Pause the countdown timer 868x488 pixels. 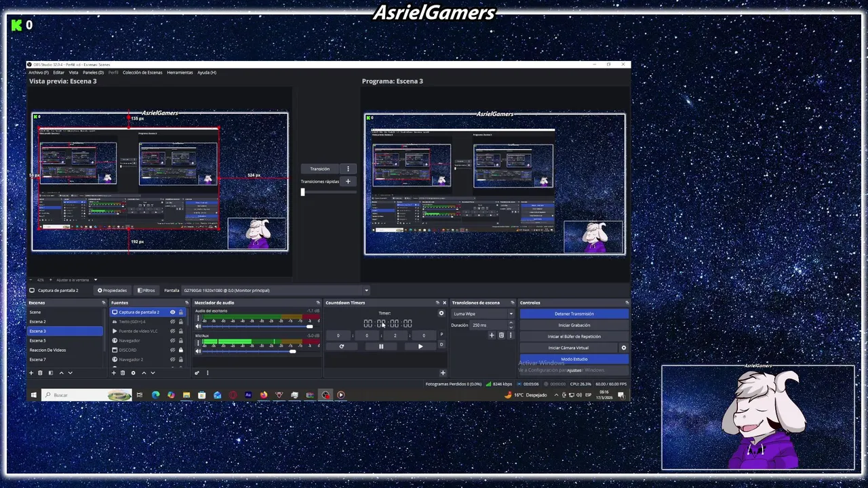point(381,346)
